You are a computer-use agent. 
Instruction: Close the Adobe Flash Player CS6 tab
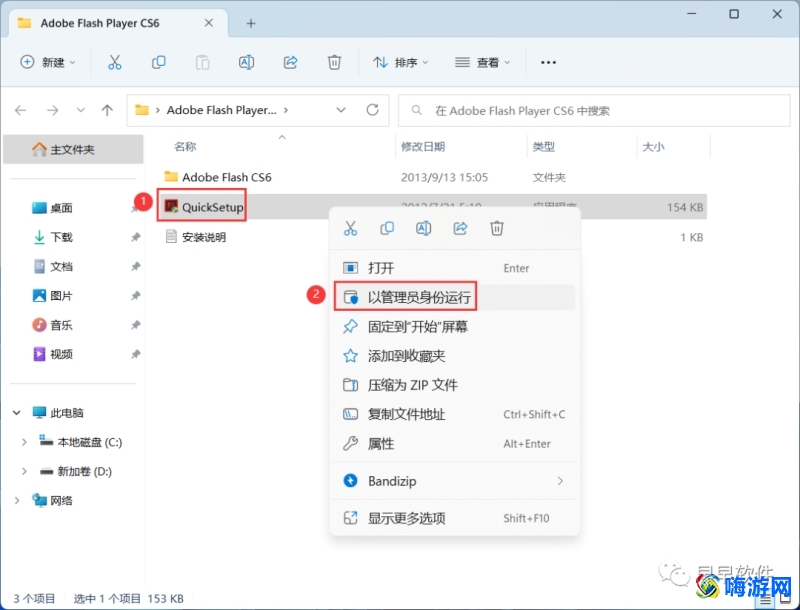point(209,23)
